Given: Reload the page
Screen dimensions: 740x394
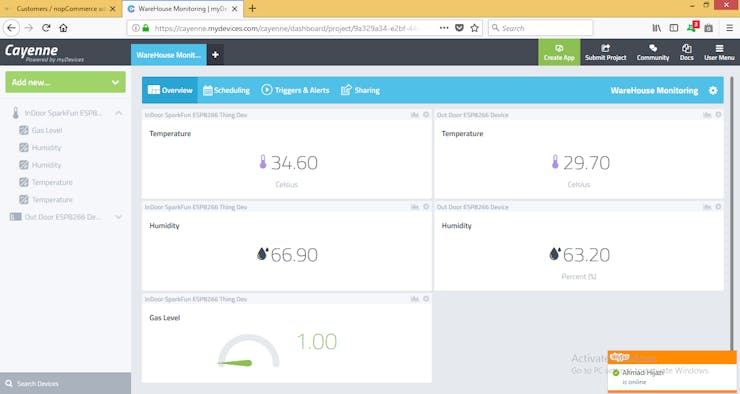Looking at the screenshot, I should click(46, 28).
